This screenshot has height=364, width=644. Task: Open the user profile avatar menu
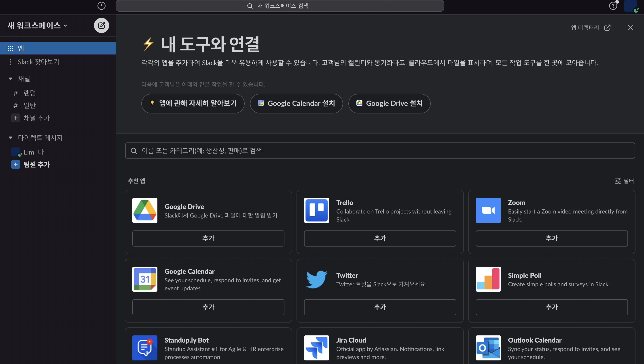pos(631,6)
